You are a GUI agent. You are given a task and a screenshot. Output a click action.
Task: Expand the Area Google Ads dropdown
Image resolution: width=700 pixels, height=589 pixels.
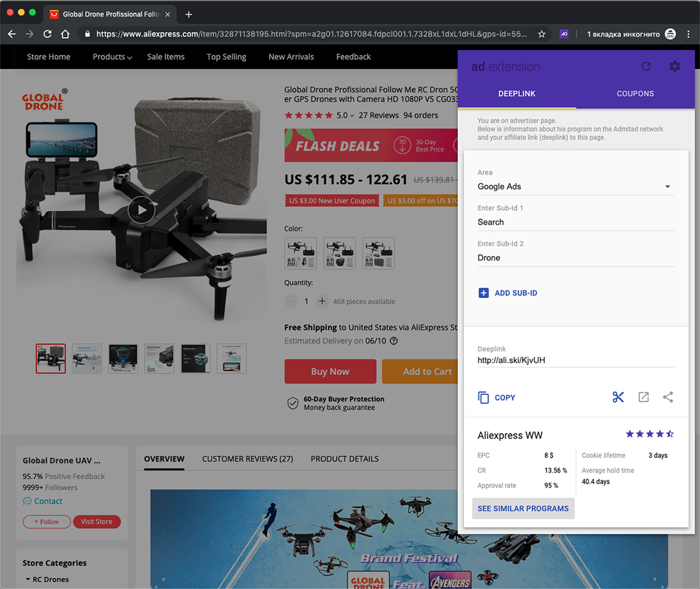[x=576, y=187]
